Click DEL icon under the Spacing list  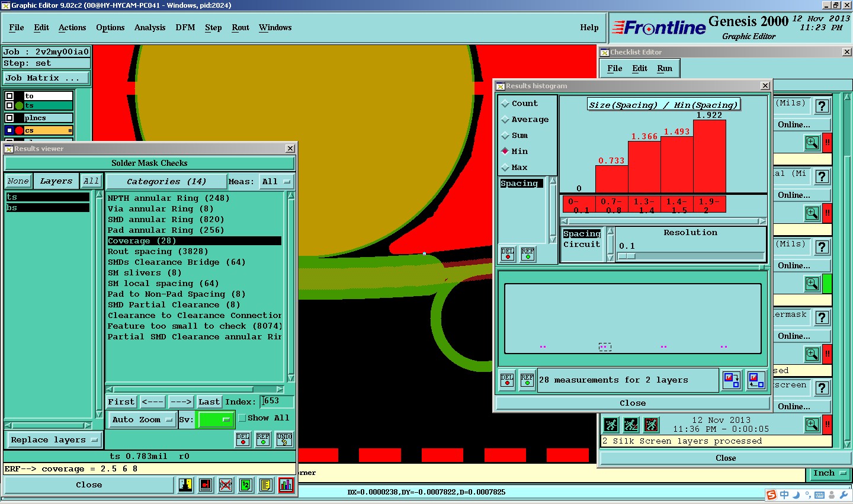(508, 254)
